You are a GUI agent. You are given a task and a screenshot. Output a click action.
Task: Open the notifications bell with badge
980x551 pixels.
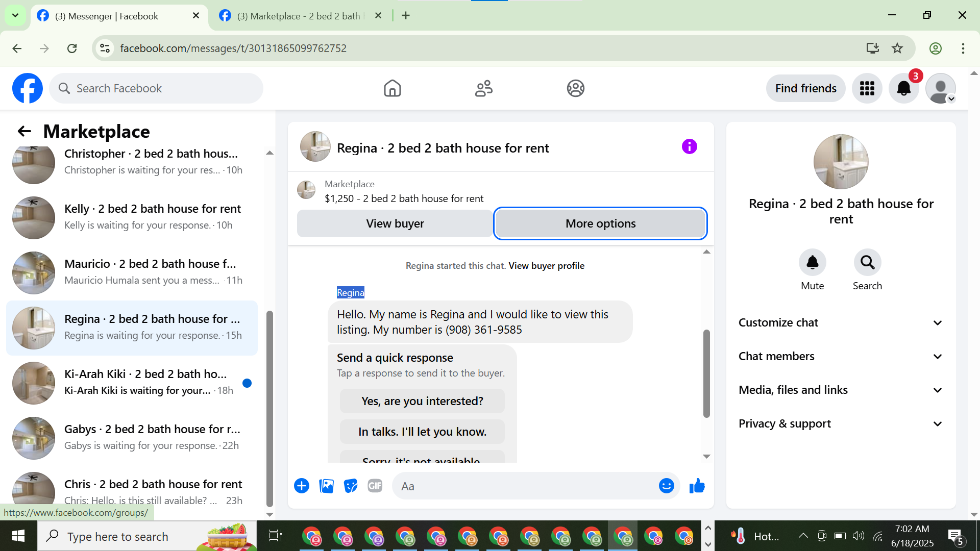point(904,88)
